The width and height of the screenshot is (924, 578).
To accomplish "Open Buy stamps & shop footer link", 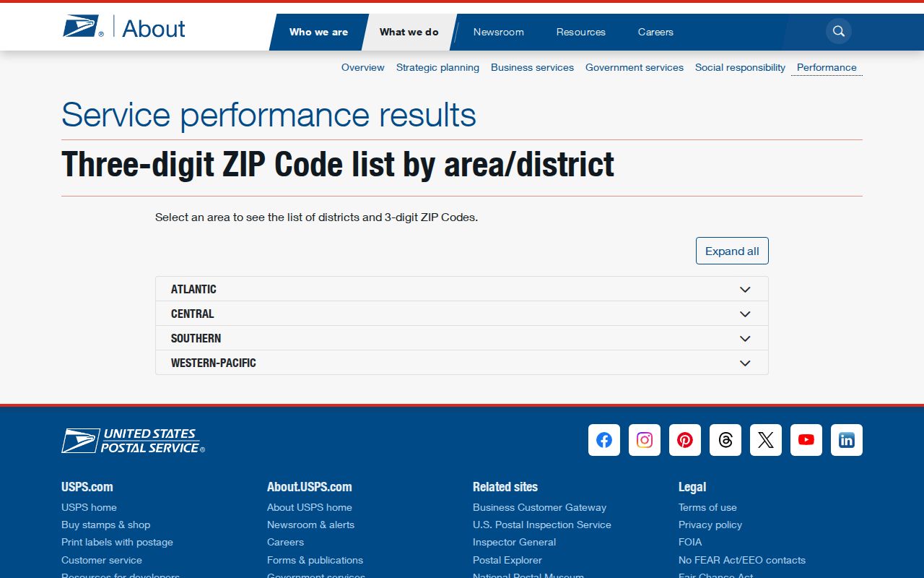I will [x=105, y=525].
